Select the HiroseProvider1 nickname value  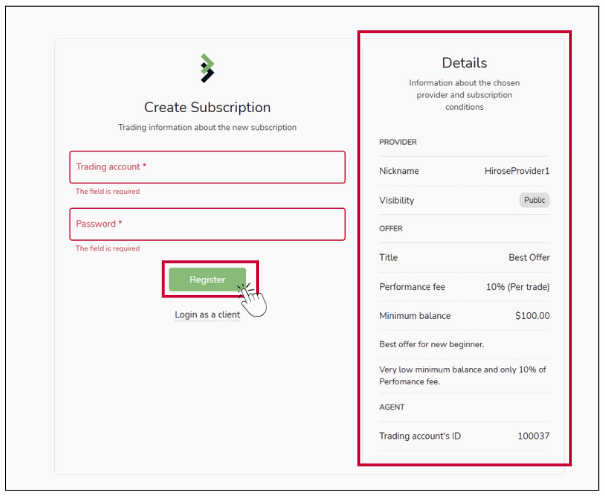(x=517, y=171)
